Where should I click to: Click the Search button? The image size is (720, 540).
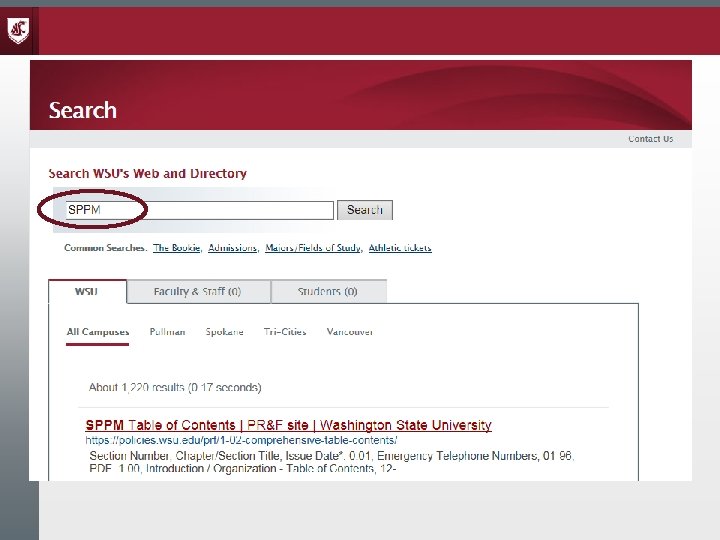(365, 210)
